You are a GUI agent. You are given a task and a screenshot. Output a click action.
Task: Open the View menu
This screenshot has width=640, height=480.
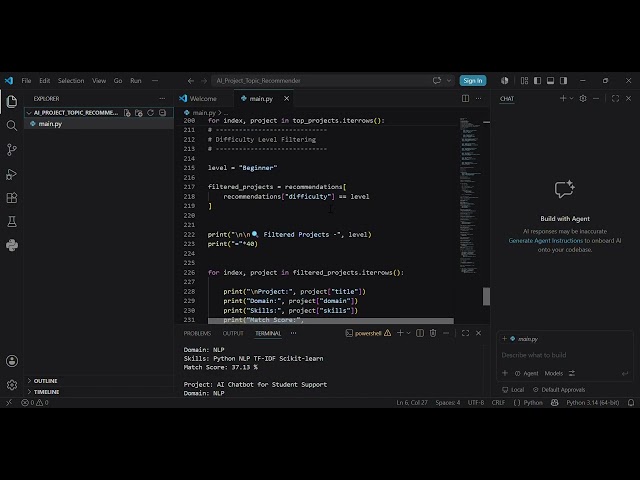click(99, 80)
